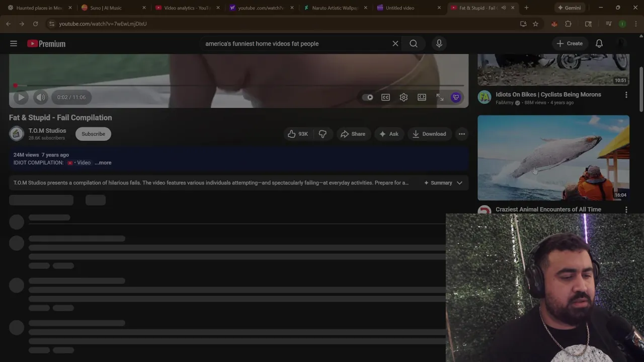Open Video link in description
This screenshot has width=644, height=362.
80,163
